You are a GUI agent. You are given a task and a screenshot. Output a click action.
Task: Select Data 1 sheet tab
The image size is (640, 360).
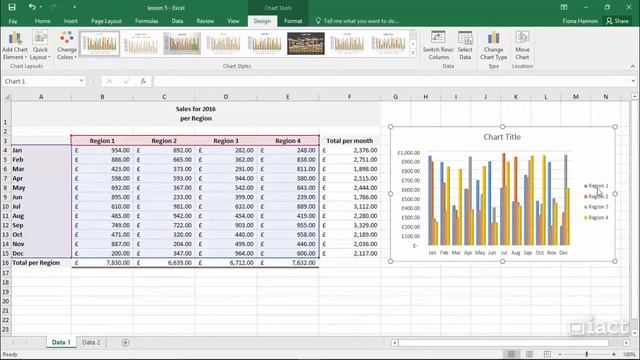coord(61,342)
